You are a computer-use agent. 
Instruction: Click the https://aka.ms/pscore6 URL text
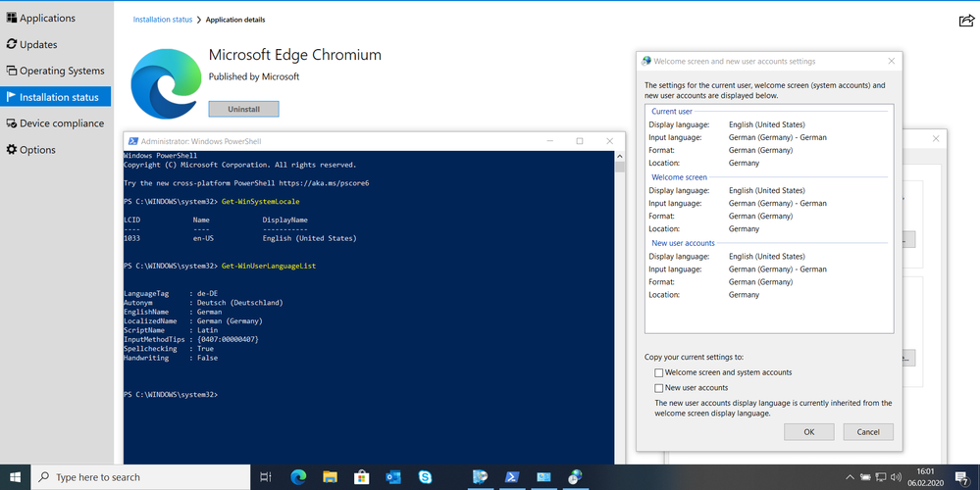point(324,183)
